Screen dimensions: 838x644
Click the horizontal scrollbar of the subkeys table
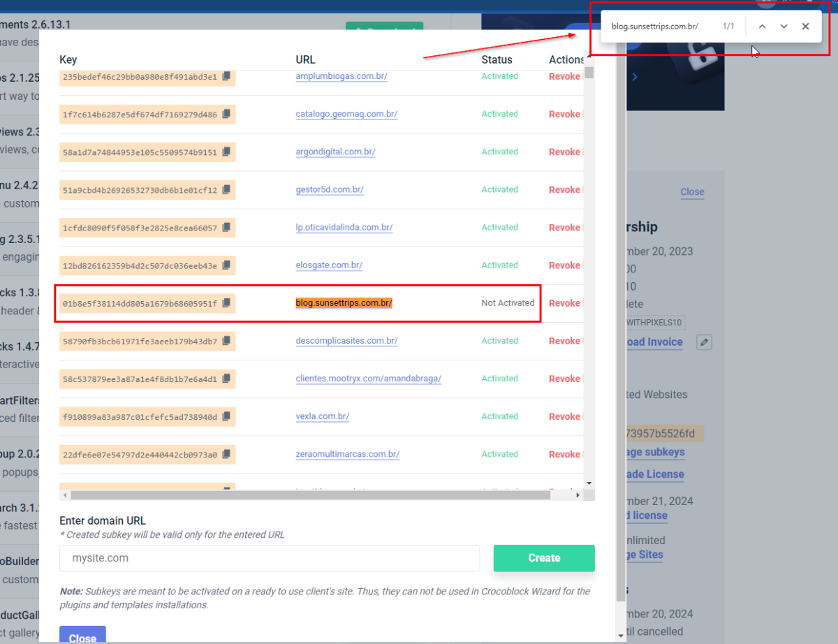(x=310, y=495)
